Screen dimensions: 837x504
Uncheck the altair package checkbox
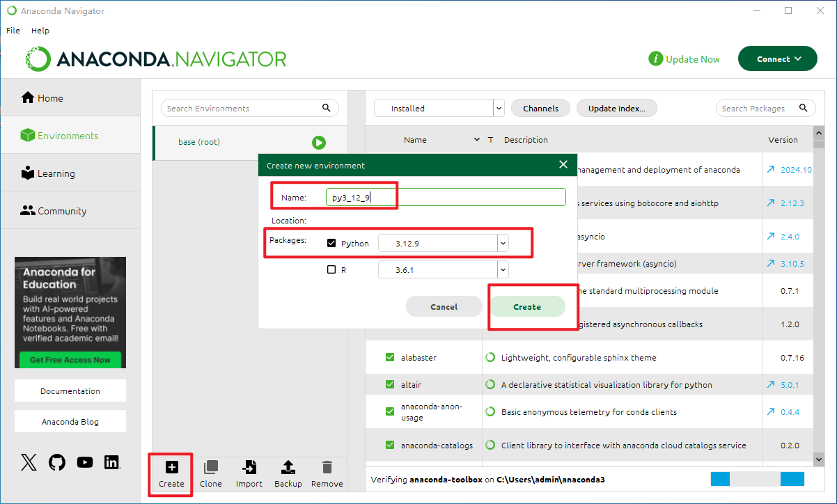click(390, 384)
